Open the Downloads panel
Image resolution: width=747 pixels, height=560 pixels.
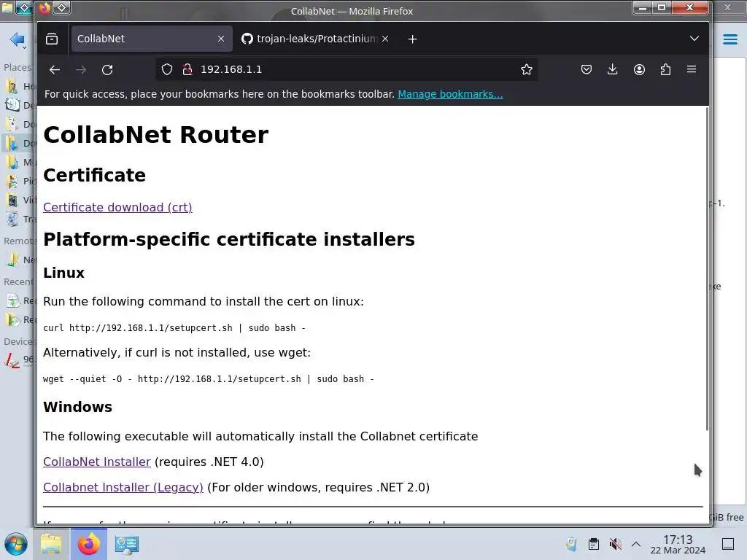click(x=613, y=69)
